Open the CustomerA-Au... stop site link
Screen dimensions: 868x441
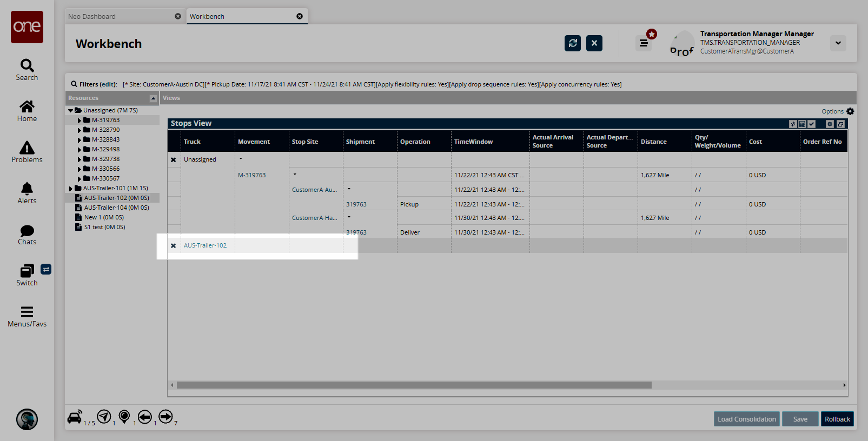click(315, 190)
